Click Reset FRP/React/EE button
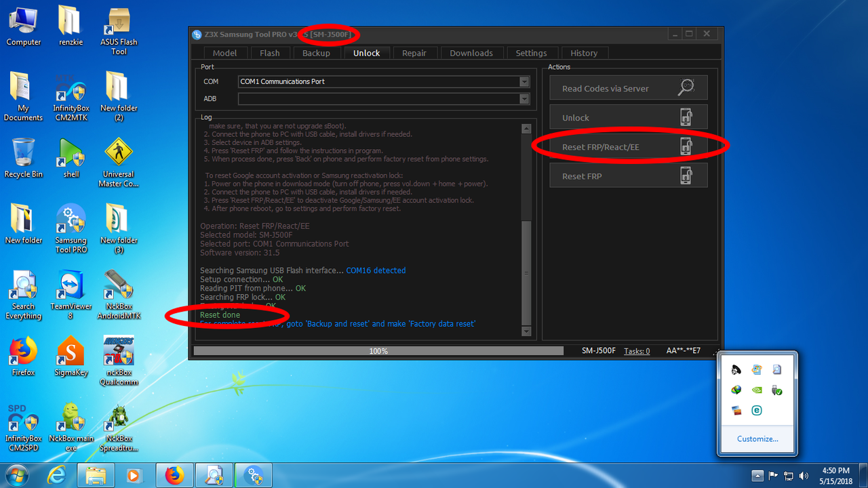 pyautogui.click(x=629, y=146)
